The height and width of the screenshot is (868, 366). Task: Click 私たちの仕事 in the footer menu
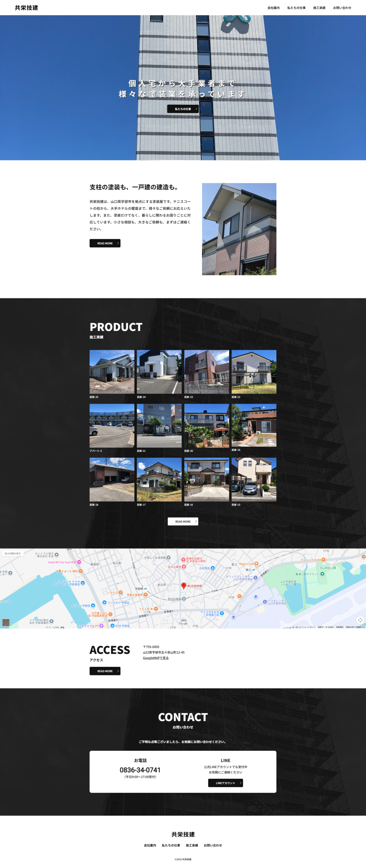pyautogui.click(x=171, y=845)
